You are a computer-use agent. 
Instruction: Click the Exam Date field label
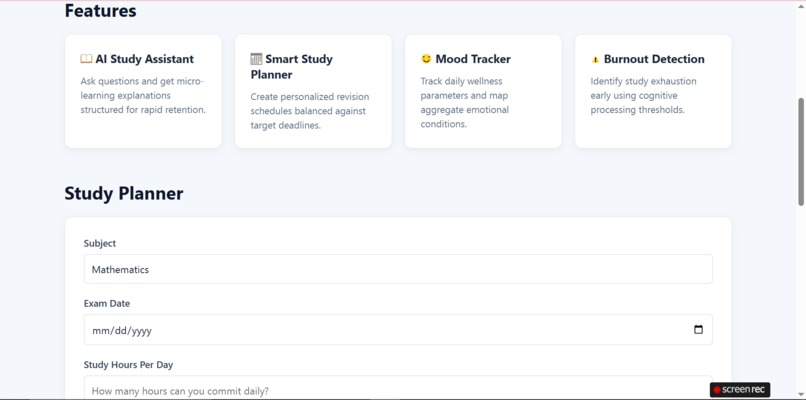[x=107, y=303]
